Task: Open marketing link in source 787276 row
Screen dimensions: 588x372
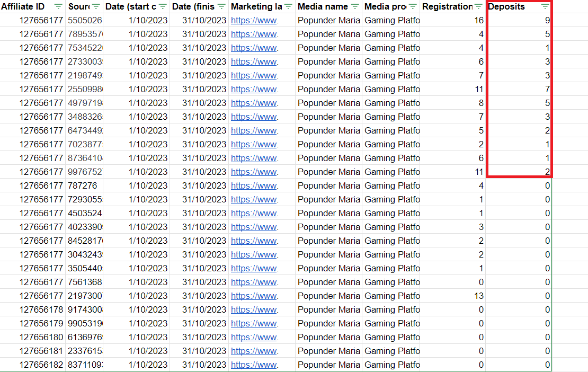Action: tap(254, 186)
